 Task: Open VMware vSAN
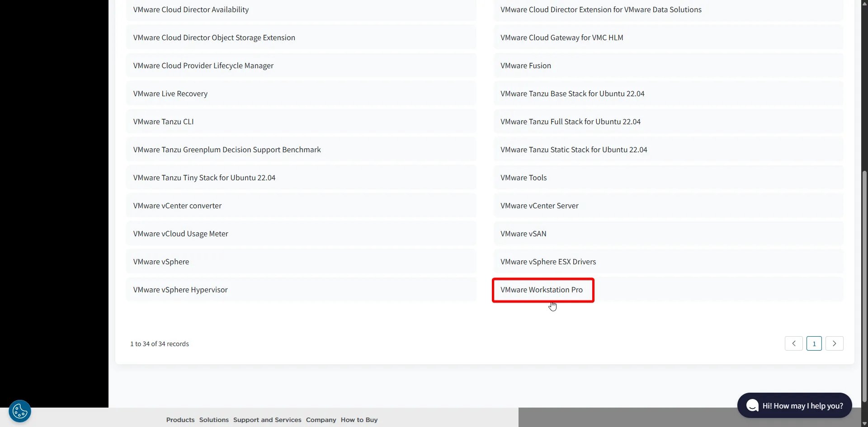668,234
